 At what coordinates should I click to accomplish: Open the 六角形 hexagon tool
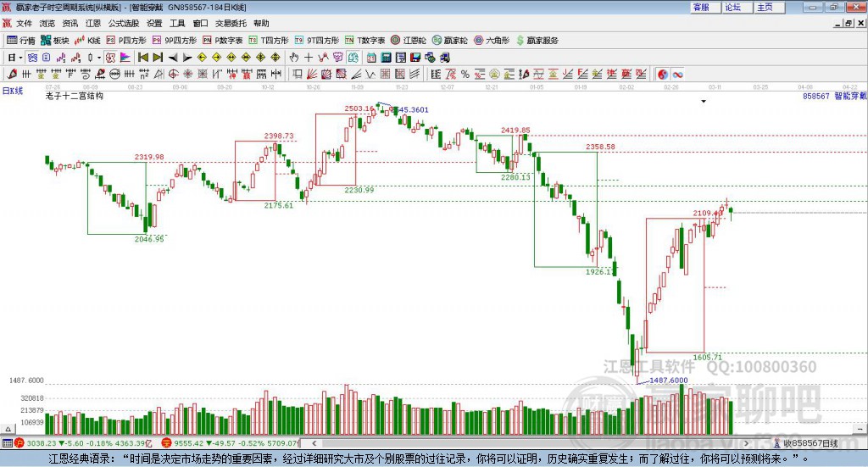pos(492,41)
